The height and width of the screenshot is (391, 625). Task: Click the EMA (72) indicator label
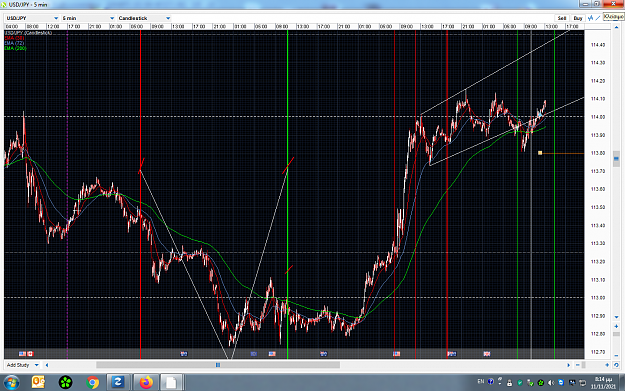tap(14, 43)
